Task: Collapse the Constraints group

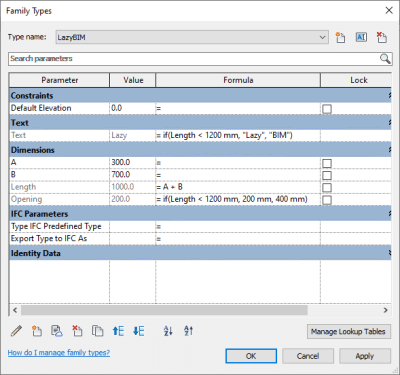Action: click(x=389, y=96)
